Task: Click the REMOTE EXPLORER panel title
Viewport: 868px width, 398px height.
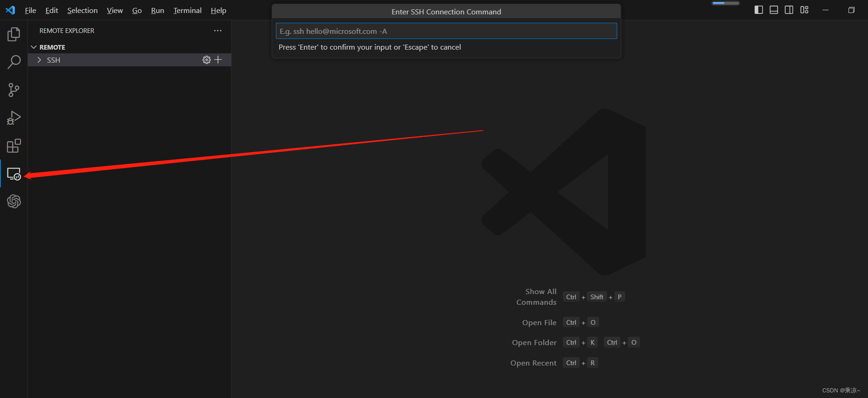Action: [67, 31]
